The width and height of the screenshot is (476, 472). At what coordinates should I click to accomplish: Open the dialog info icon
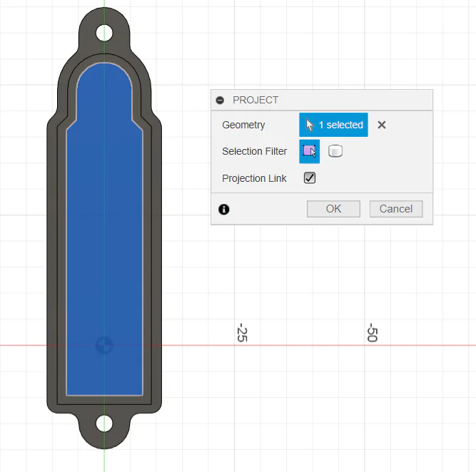coord(224,209)
